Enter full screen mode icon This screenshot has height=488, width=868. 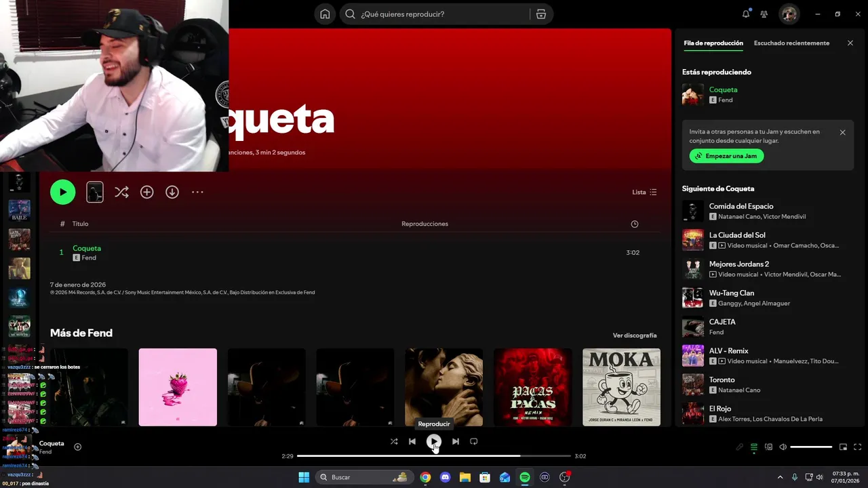pos(858,447)
